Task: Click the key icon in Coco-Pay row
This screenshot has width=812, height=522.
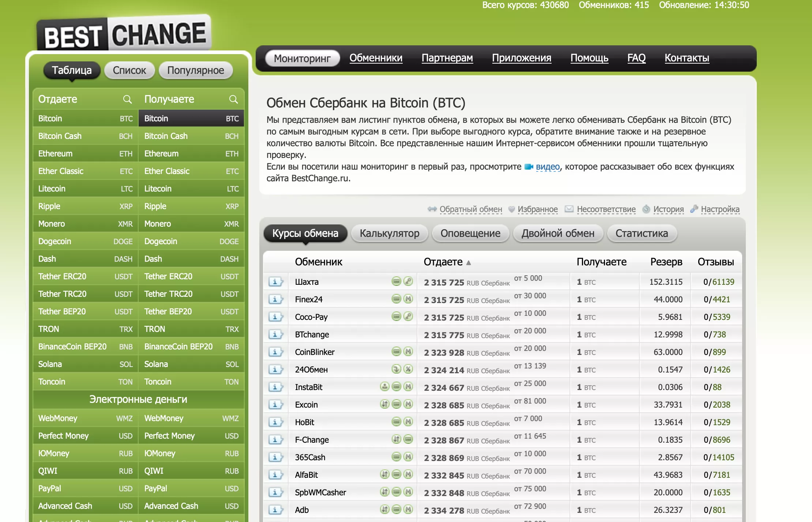Action: point(408,316)
